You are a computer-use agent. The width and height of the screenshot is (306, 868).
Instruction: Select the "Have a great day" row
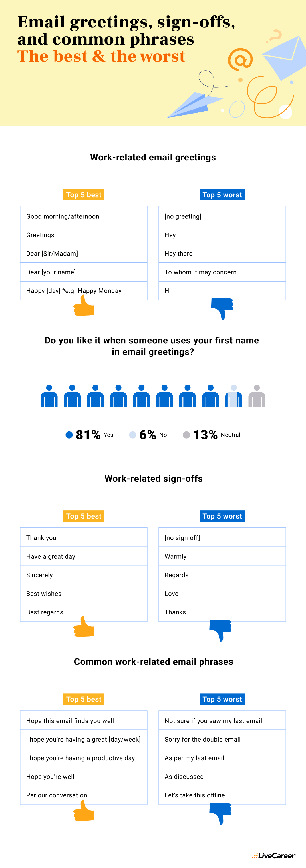pos(84,556)
